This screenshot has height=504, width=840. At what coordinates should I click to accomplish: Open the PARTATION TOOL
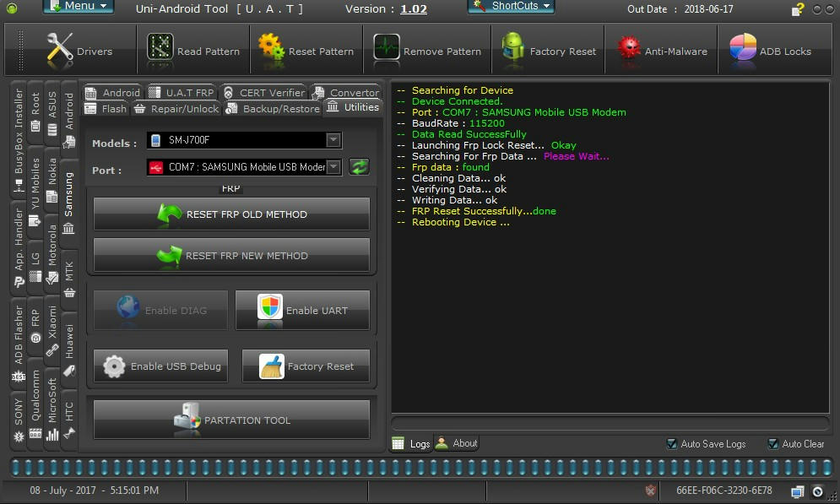pos(231,420)
